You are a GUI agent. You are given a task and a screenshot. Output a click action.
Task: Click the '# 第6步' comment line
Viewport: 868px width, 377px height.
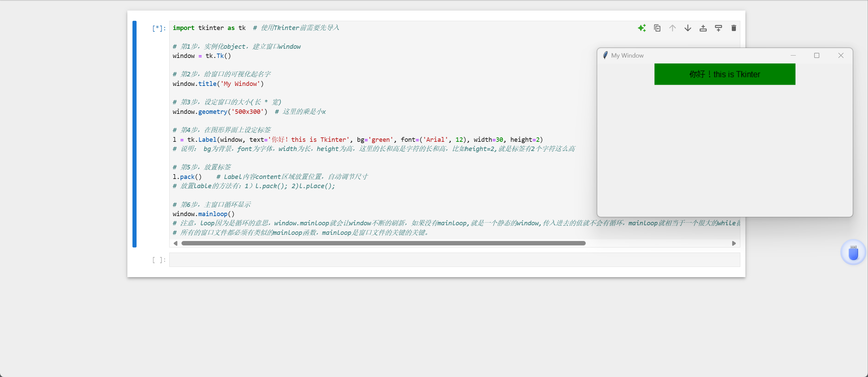[212, 205]
